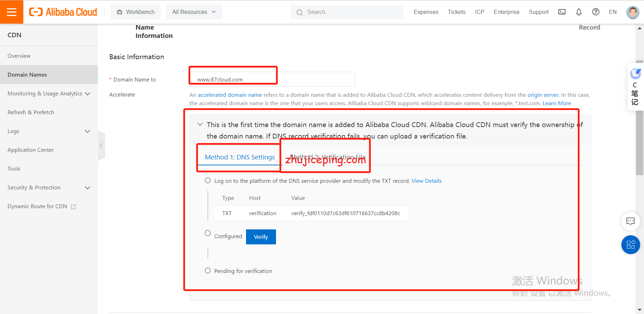
Task: Open the hamburger navigation menu
Action: tap(11, 12)
